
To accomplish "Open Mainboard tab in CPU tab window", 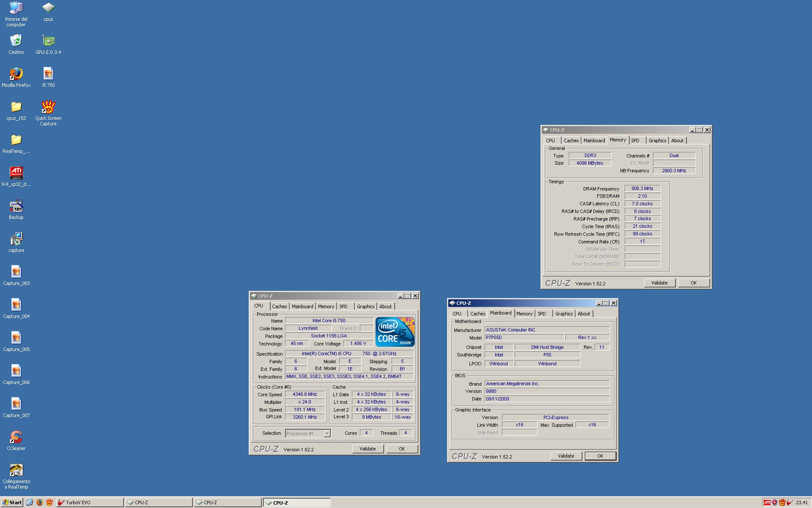I will [302, 306].
